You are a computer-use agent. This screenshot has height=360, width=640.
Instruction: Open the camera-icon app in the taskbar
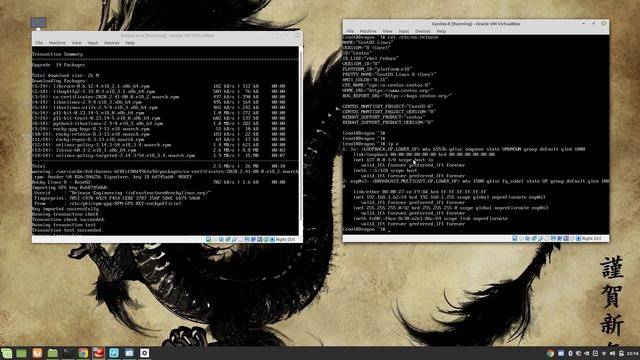(x=129, y=353)
